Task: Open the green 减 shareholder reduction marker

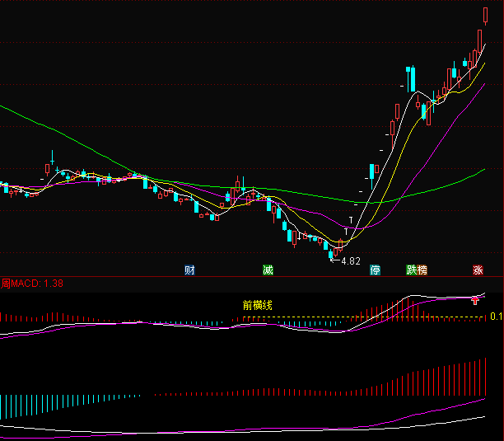Action: tap(268, 270)
